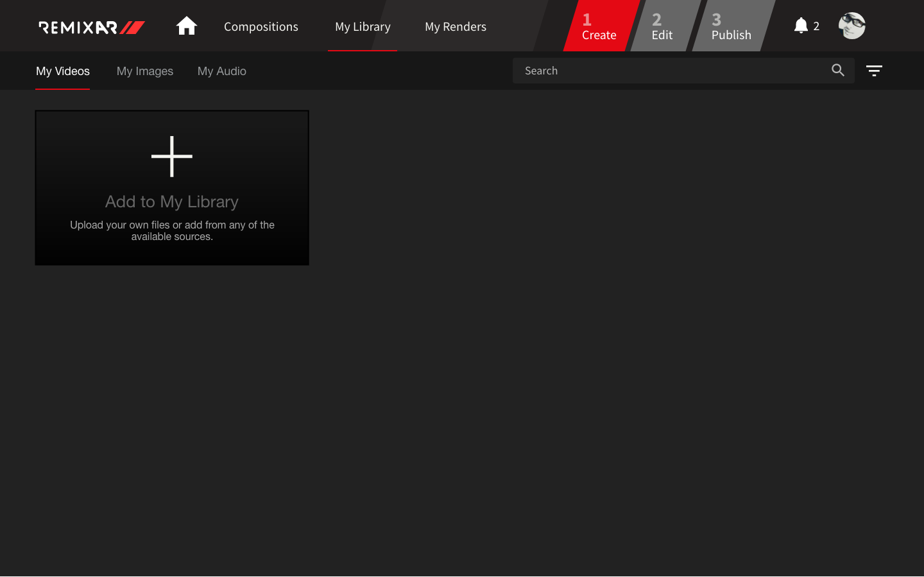Click the RemixAR logo
The width and height of the screenshot is (924, 577).
click(92, 27)
